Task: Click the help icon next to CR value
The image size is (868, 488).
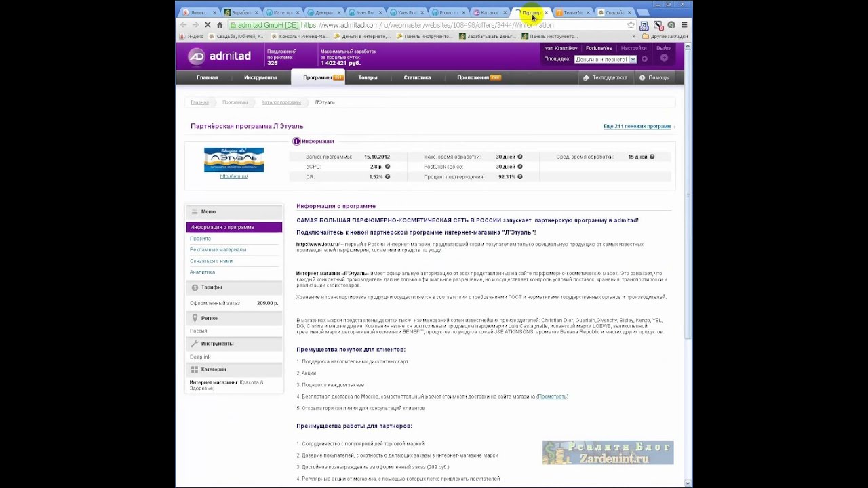Action: [388, 177]
